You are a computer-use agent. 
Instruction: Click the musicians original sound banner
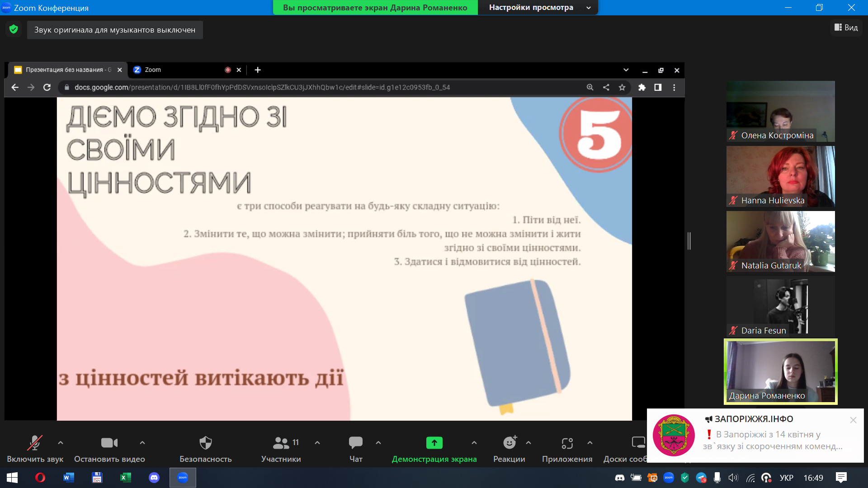[115, 30]
